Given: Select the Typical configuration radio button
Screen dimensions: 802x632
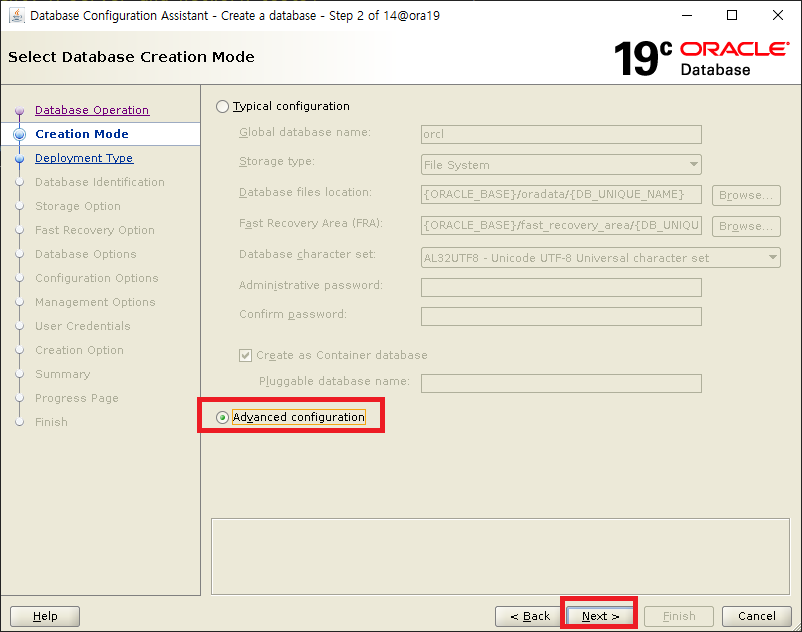Looking at the screenshot, I should (222, 106).
